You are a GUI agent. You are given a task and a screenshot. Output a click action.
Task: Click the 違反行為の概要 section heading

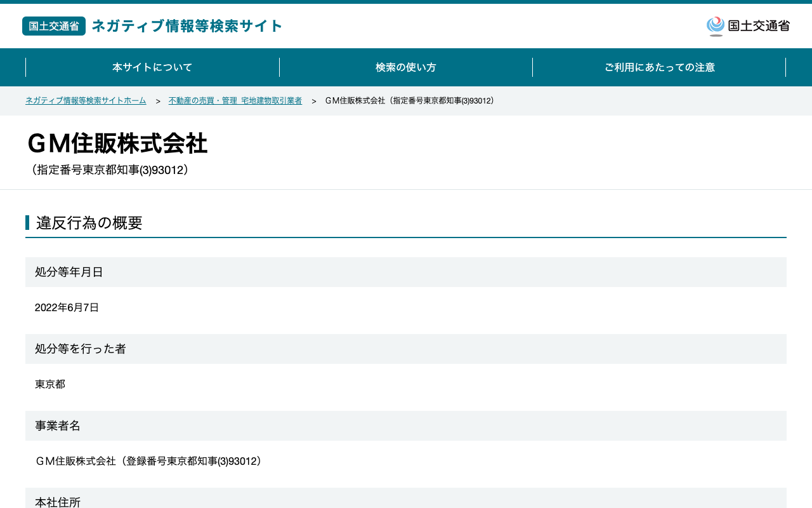click(x=89, y=223)
